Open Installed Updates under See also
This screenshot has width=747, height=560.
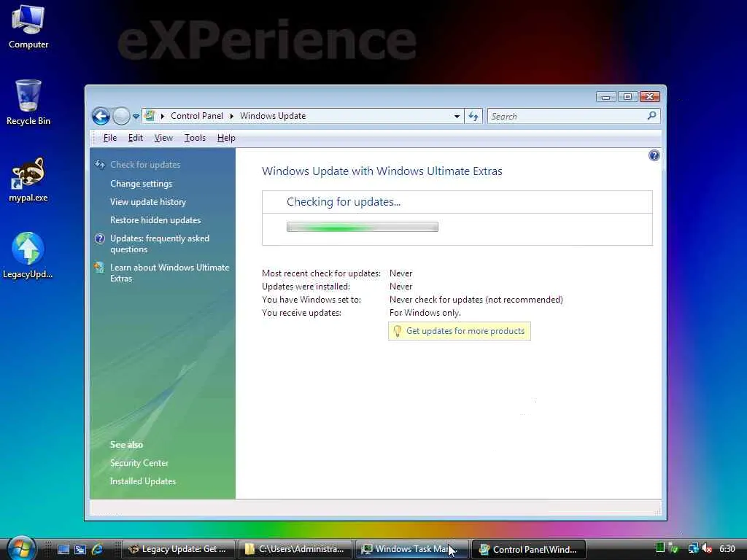(143, 481)
